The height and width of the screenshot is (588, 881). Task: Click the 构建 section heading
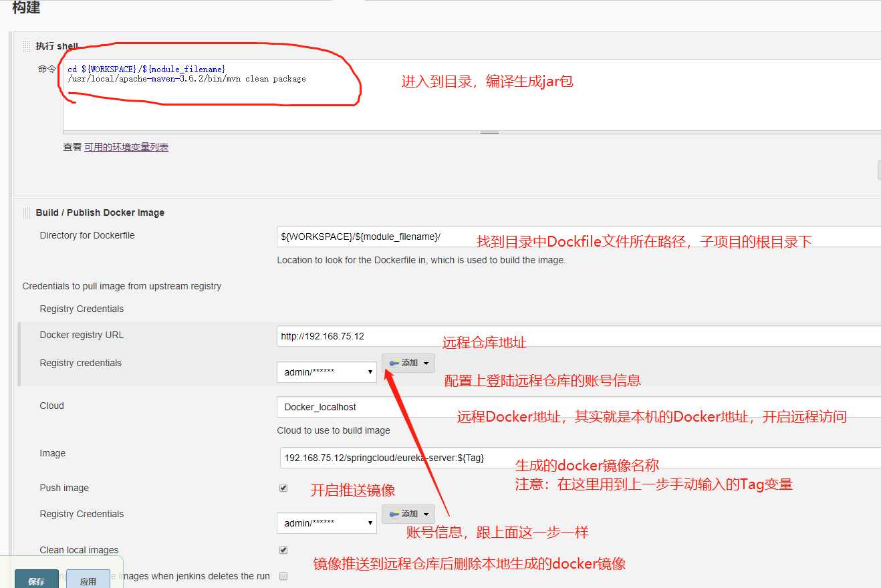coord(26,8)
